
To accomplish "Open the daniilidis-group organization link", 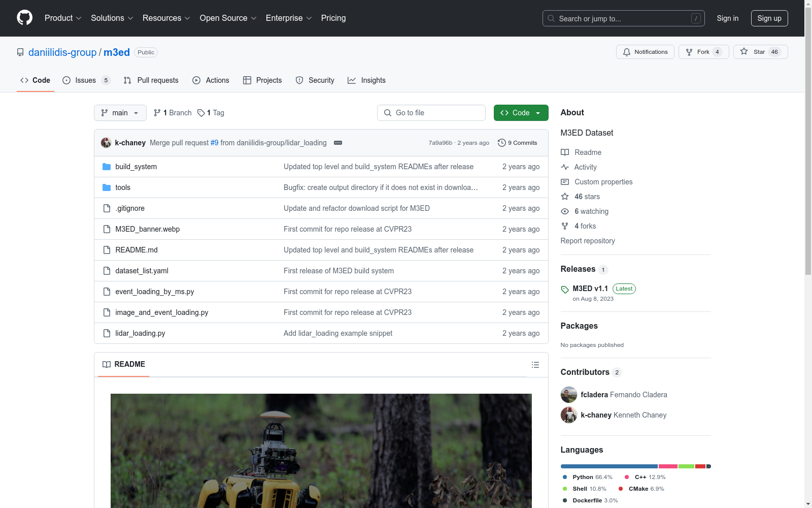I will [x=62, y=52].
